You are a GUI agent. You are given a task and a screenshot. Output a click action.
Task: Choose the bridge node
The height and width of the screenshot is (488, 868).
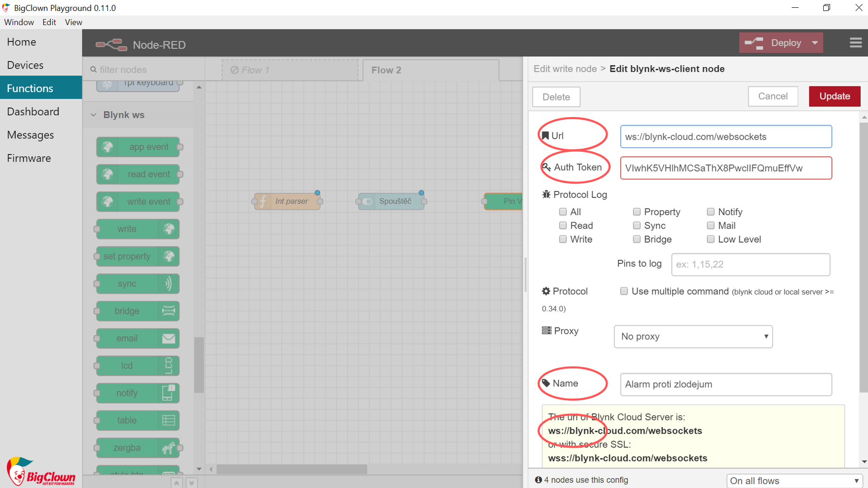tap(138, 311)
